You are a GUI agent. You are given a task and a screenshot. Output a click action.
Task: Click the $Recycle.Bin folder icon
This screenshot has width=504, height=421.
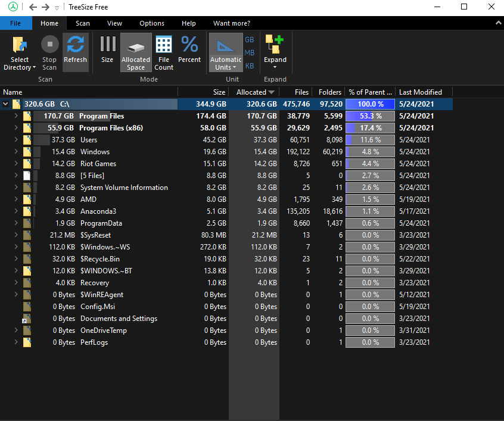coord(27,258)
